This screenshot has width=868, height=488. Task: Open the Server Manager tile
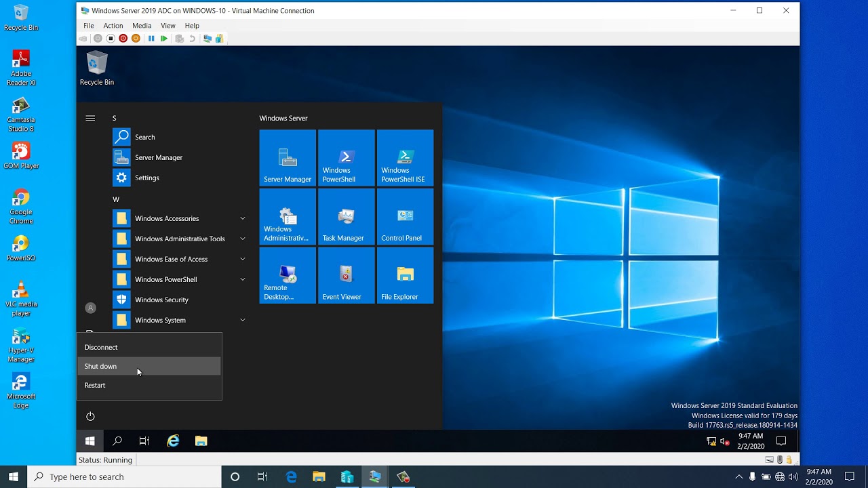click(x=288, y=158)
